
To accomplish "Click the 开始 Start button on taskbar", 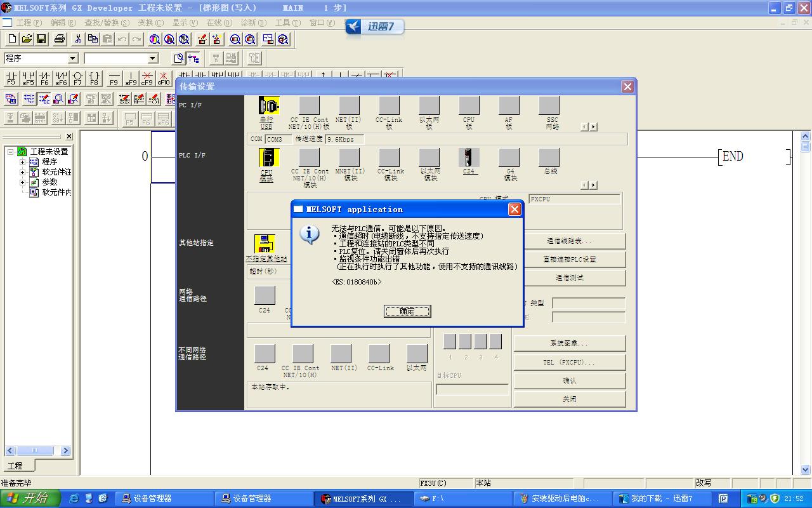I will tap(30, 498).
